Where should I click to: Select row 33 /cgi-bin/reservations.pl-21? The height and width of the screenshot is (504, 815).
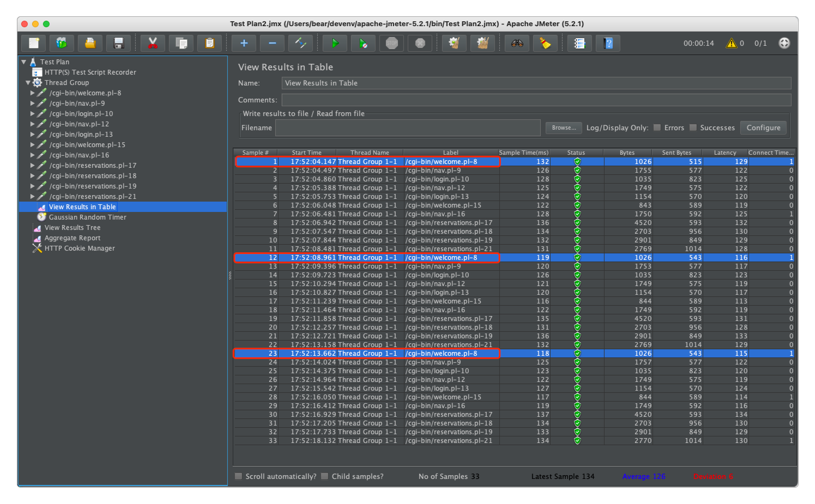coord(514,441)
